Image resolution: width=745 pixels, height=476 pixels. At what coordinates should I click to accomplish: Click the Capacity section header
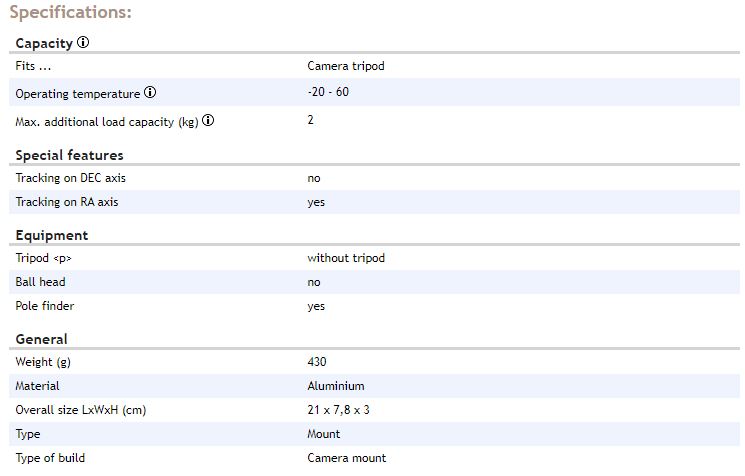coord(44,43)
